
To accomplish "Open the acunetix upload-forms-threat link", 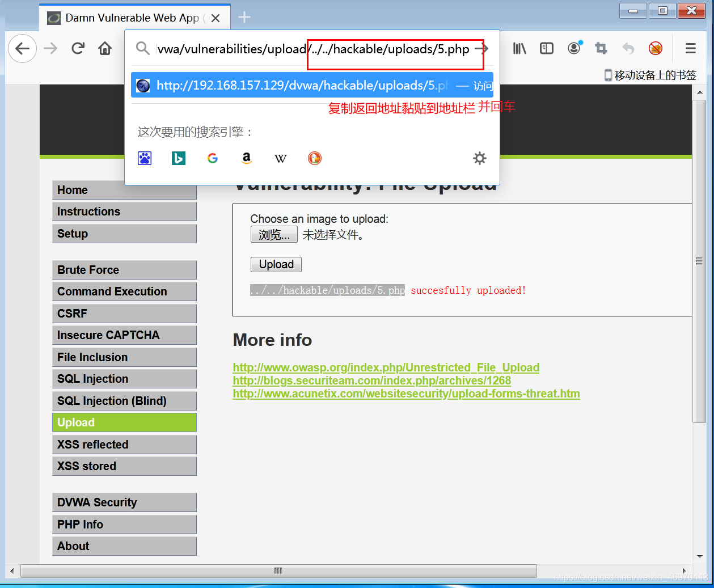I will tap(407, 394).
